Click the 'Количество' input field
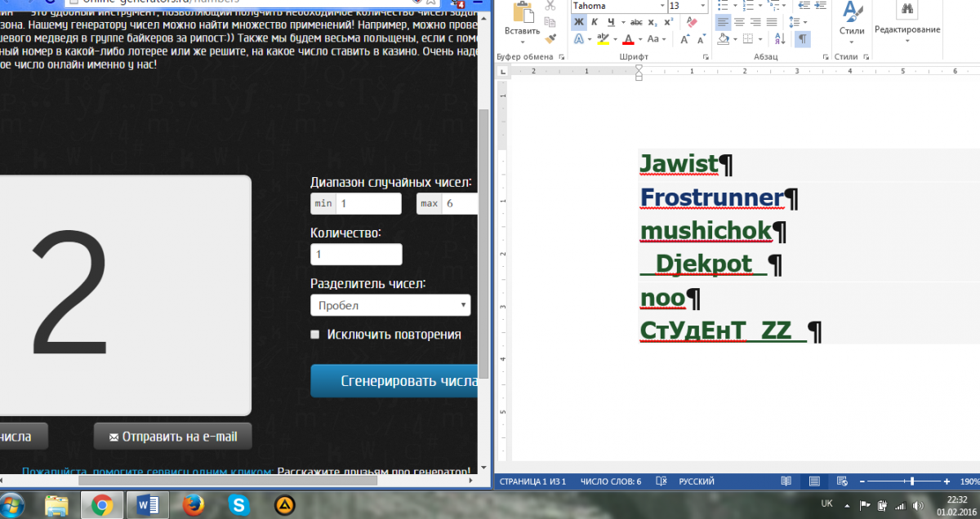Viewport: 980px width, 519px height. pyautogui.click(x=356, y=255)
